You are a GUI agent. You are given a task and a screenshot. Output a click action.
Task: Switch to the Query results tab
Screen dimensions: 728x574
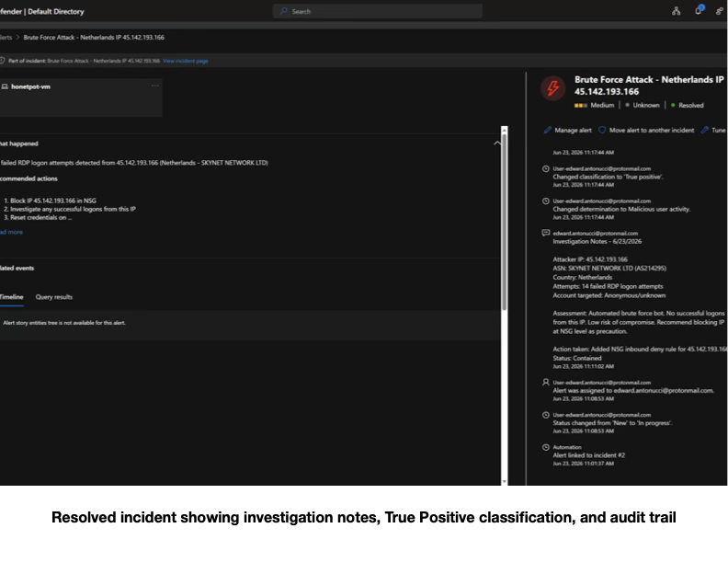[54, 297]
